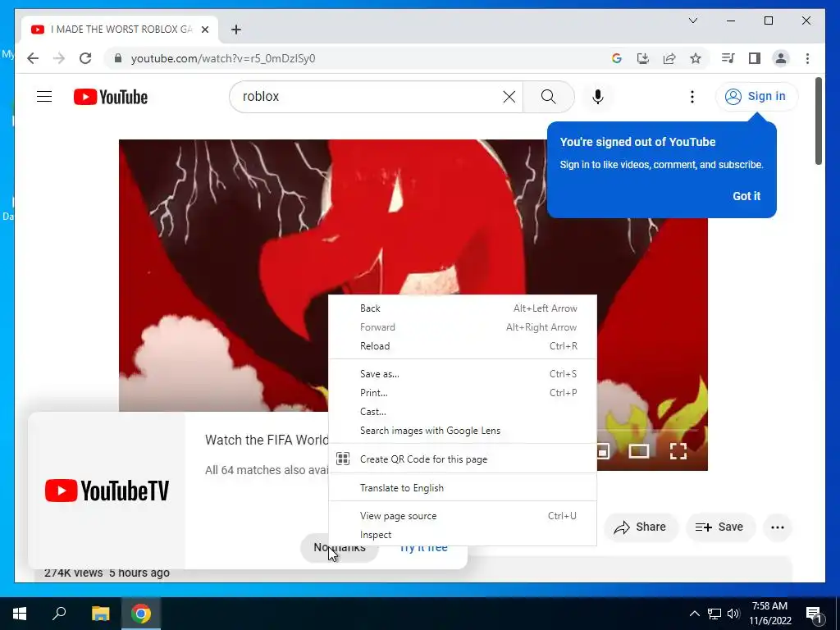Open the Chrome profile avatar
840x630 pixels.
[781, 58]
